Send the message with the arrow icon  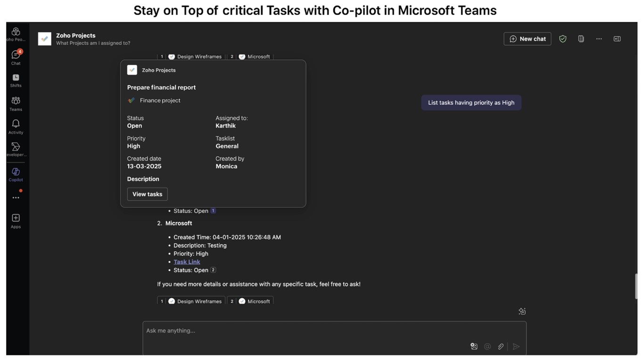click(x=516, y=346)
